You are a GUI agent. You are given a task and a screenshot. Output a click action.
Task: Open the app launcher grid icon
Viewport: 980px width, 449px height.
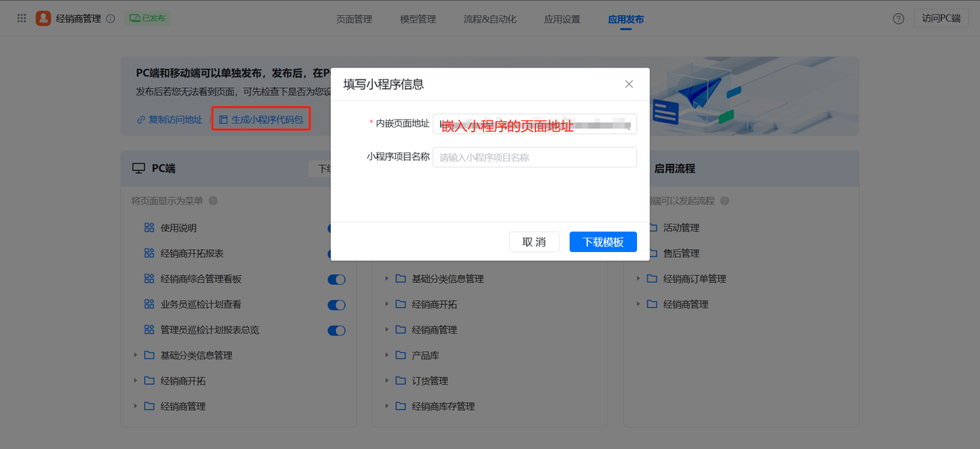point(22,18)
